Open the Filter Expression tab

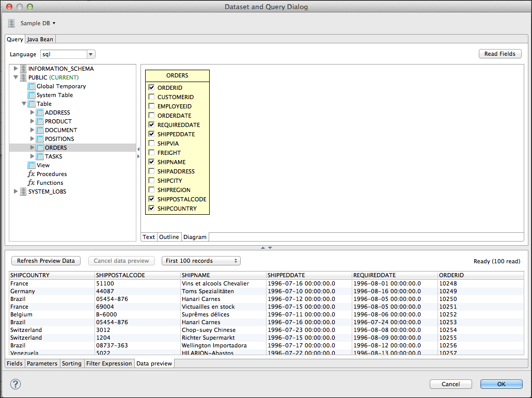coord(109,363)
